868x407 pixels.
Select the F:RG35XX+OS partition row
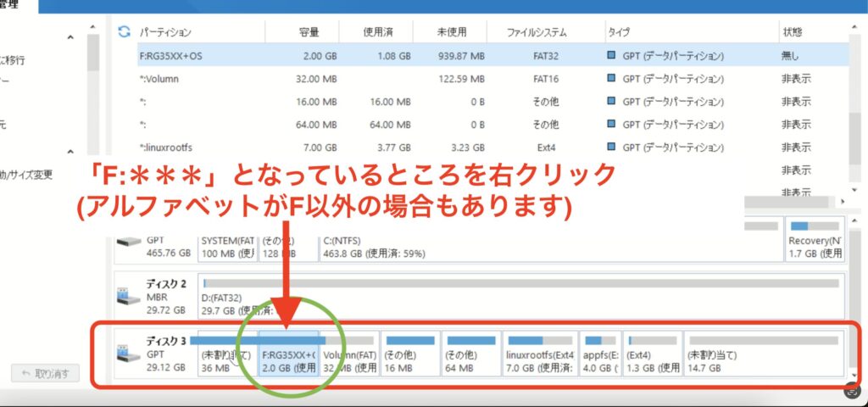click(x=492, y=56)
